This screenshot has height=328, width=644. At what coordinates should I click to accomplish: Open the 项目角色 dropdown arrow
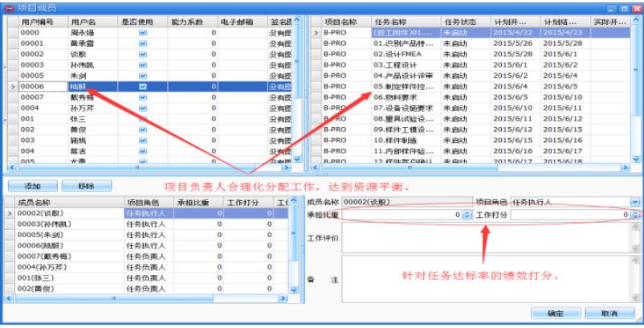(x=635, y=203)
